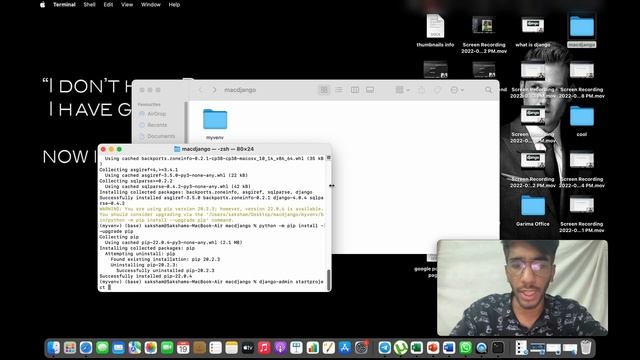The width and height of the screenshot is (640, 360).
Task: Launch Keynote from the dock
Action: click(296, 348)
